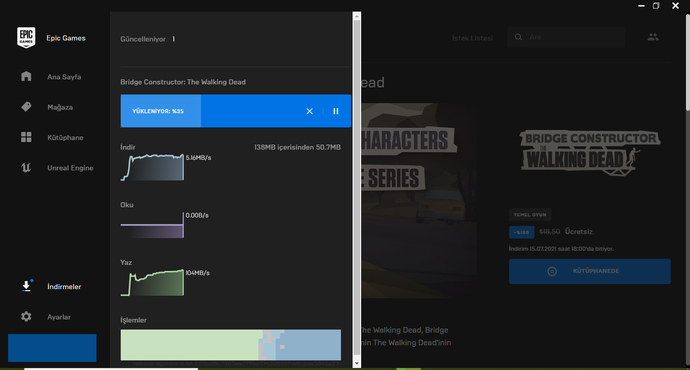This screenshot has width=690, height=370.
Task: Open Ana Sayfa home icon
Action: pyautogui.click(x=26, y=76)
